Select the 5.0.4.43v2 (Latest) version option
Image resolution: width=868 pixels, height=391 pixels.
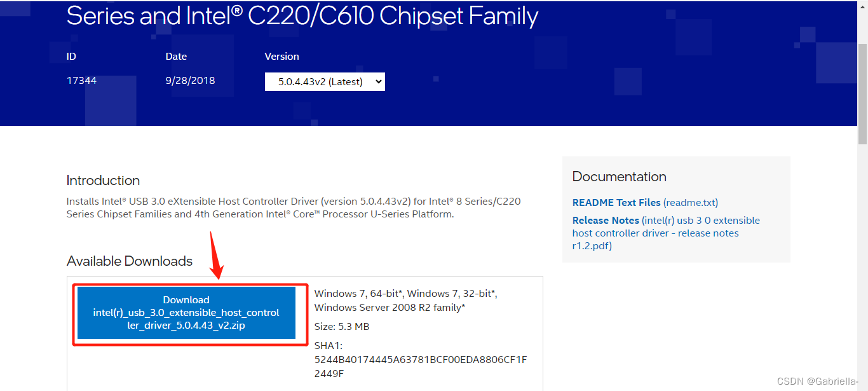point(318,81)
